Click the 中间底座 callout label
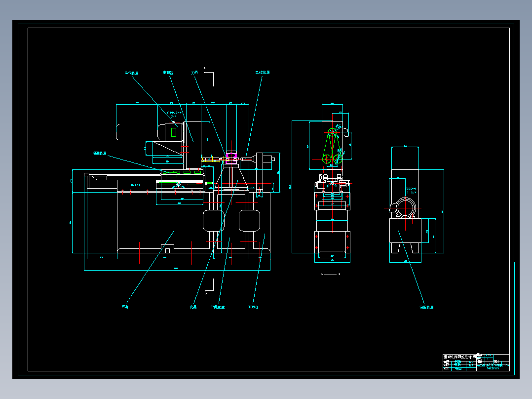This screenshot has width=532, height=399. pos(218,307)
